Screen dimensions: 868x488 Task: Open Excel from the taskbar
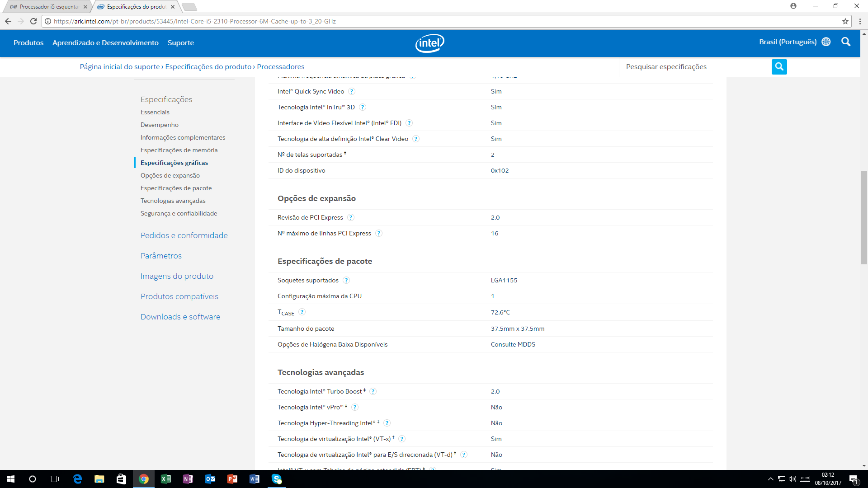(x=166, y=479)
